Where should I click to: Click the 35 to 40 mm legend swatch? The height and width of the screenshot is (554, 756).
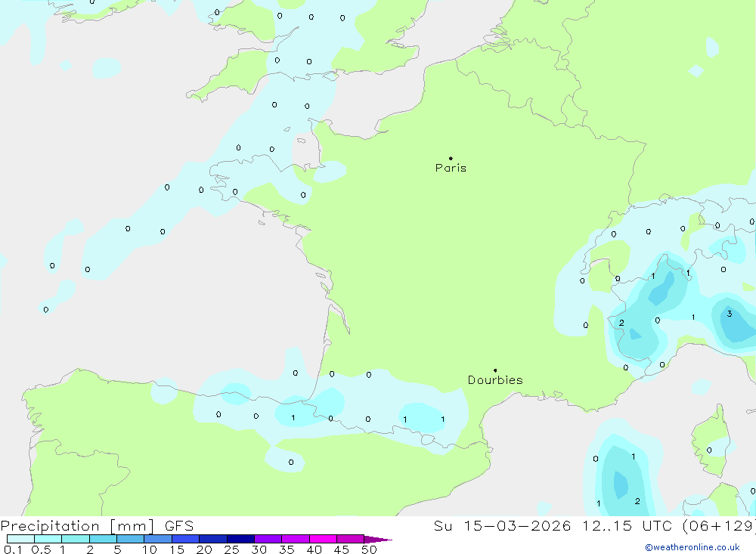[x=296, y=539]
